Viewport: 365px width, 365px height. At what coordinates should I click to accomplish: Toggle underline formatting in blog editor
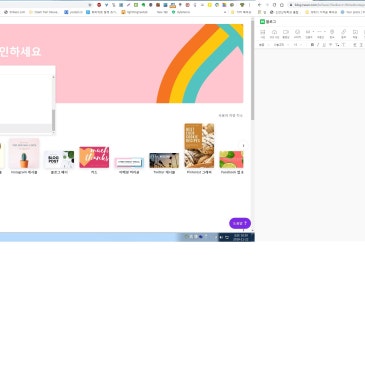(324, 45)
